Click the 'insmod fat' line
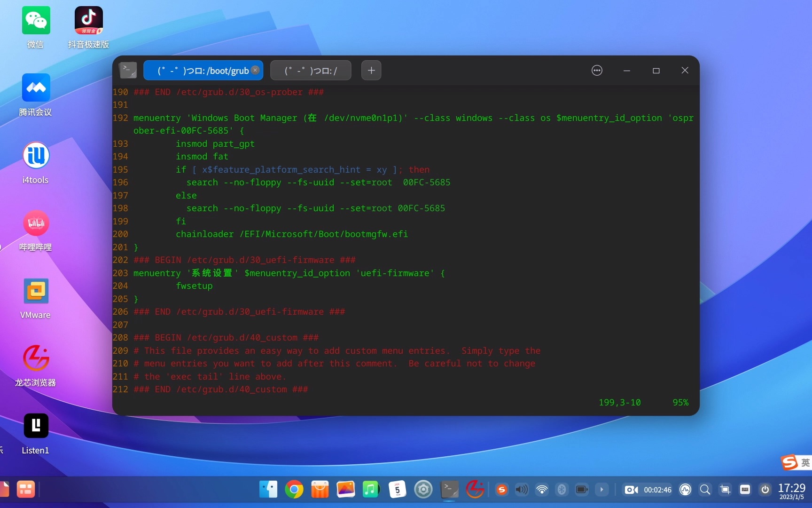This screenshot has width=812, height=508. click(x=202, y=156)
